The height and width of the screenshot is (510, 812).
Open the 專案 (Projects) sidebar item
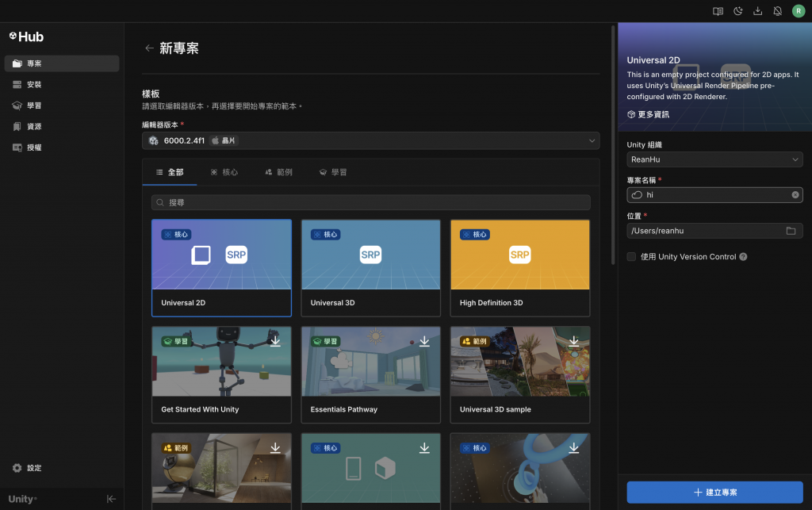[x=62, y=63]
